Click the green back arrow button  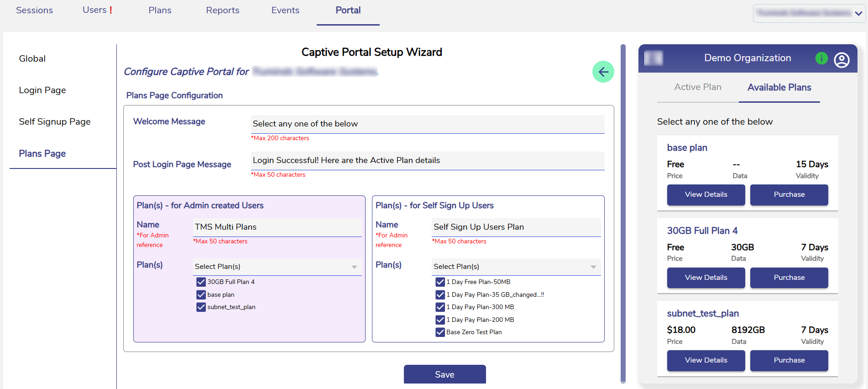603,72
